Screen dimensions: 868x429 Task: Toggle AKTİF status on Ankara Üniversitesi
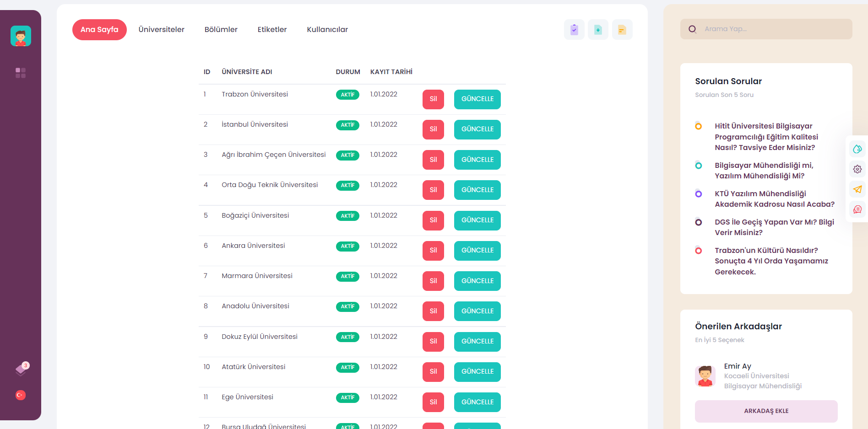pos(348,246)
